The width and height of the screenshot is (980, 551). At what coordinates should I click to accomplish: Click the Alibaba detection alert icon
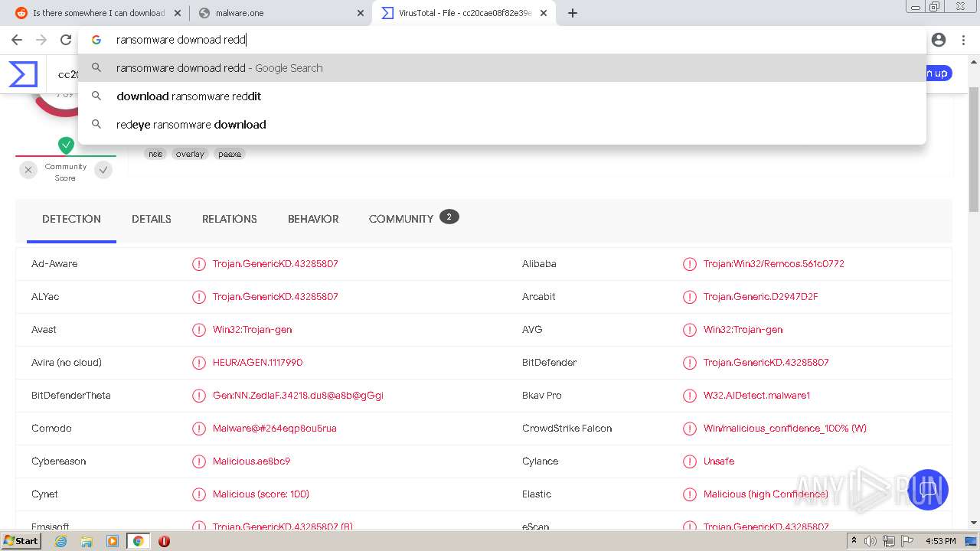click(x=690, y=264)
